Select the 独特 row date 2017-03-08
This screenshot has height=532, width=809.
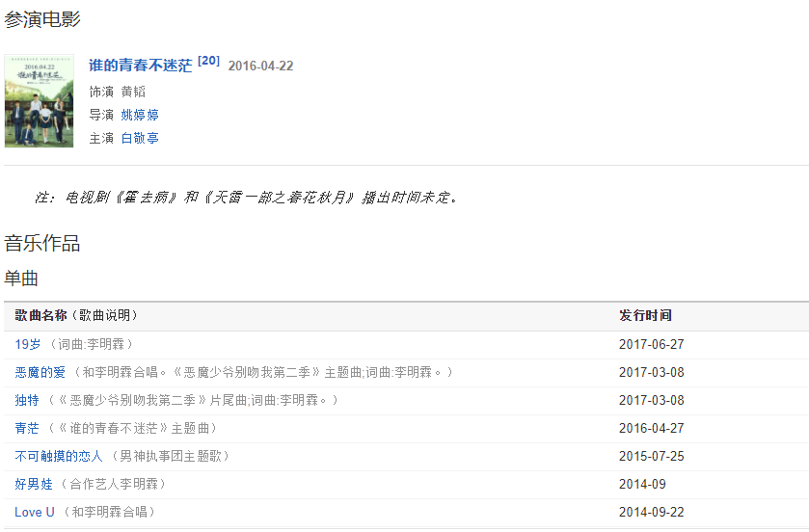point(652,400)
